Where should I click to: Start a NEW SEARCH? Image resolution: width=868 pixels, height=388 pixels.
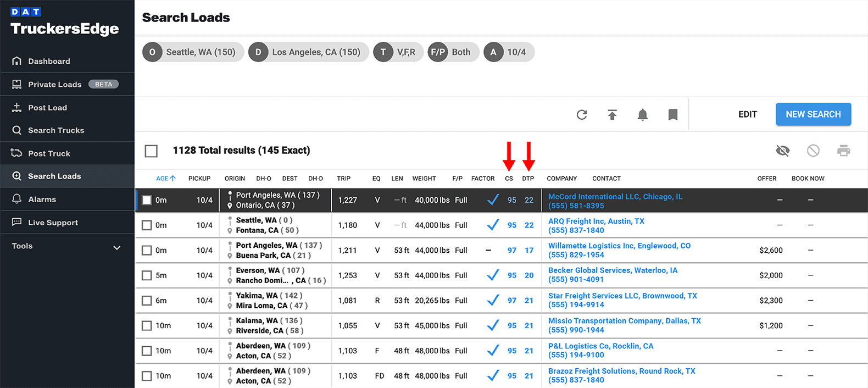[x=813, y=114]
